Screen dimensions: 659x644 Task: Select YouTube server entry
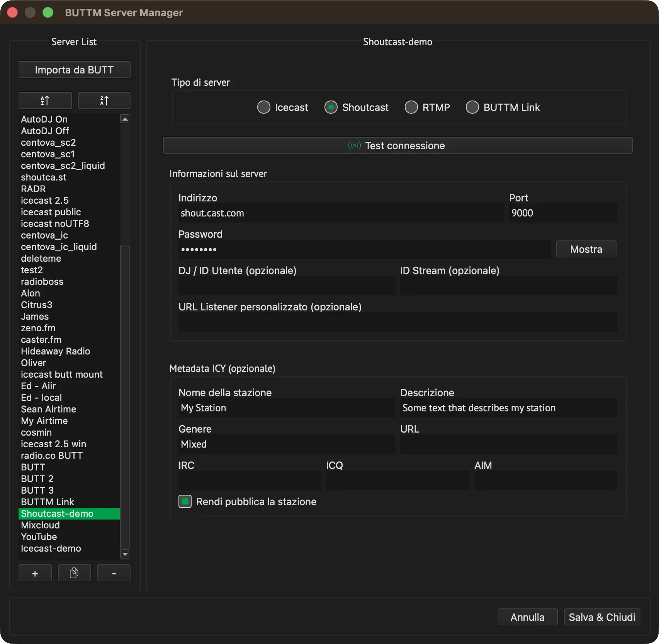69,537
